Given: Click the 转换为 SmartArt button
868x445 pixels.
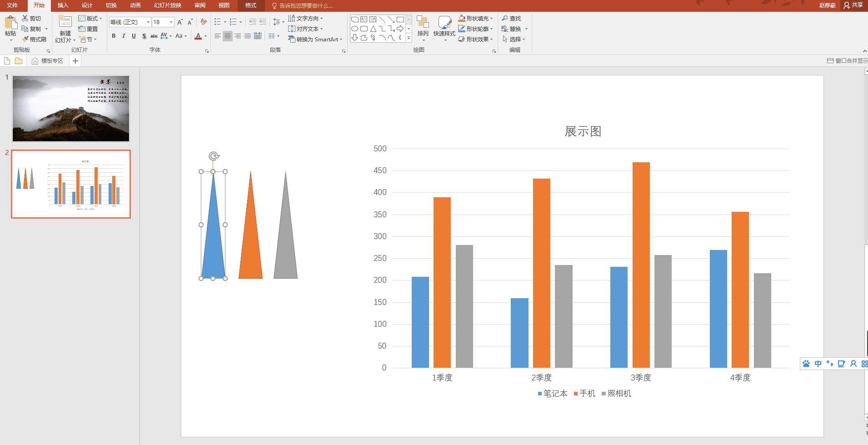Looking at the screenshot, I should click(x=315, y=40).
